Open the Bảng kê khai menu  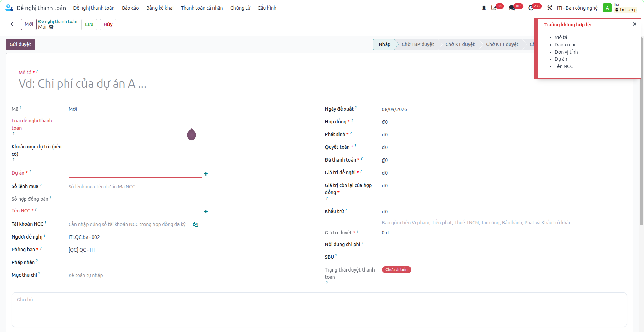160,8
